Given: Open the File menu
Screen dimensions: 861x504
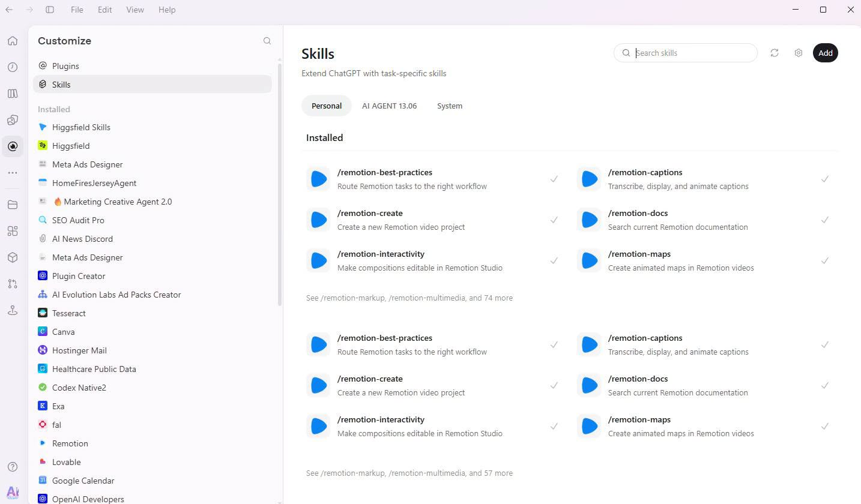Looking at the screenshot, I should point(77,10).
